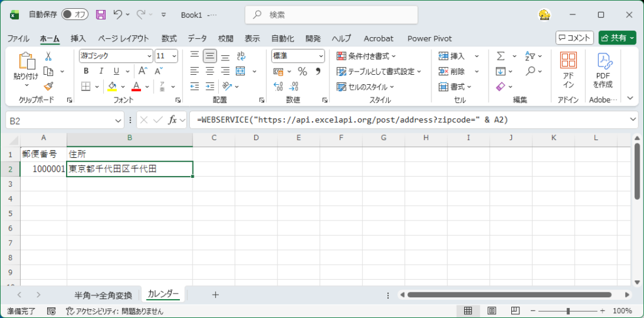Click the Create PDF icon
Screen dimensions: 644x318
(x=605, y=70)
